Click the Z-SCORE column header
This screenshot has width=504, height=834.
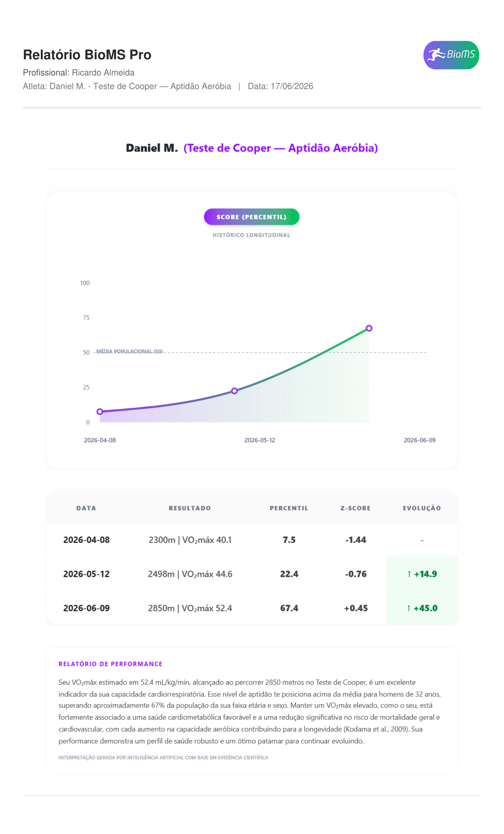pos(356,508)
